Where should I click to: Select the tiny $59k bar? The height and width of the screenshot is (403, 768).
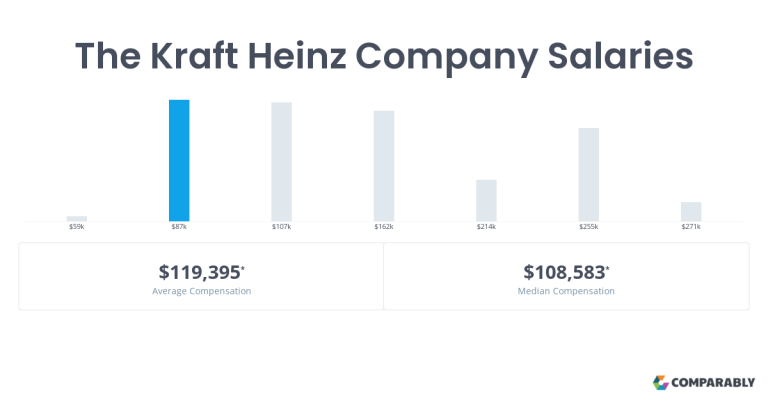77,218
